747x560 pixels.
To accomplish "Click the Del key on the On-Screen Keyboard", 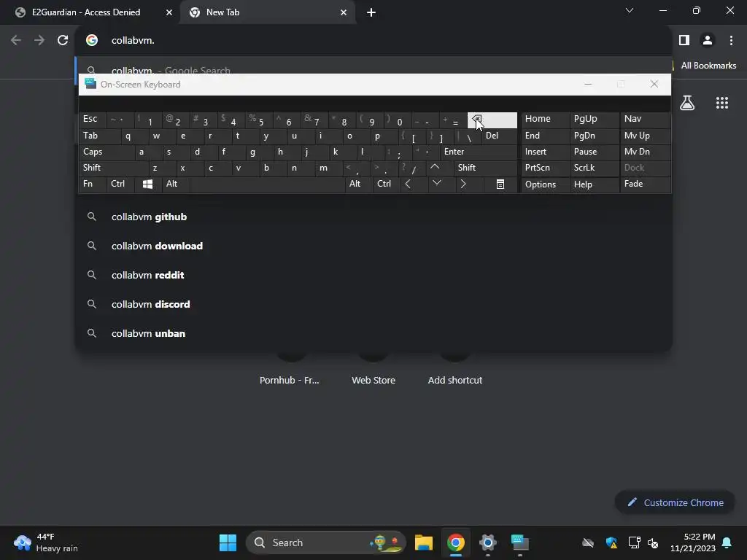I will pos(499,136).
